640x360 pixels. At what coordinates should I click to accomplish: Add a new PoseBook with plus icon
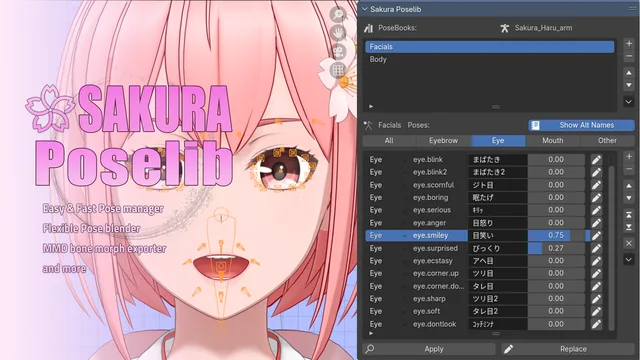(x=629, y=44)
